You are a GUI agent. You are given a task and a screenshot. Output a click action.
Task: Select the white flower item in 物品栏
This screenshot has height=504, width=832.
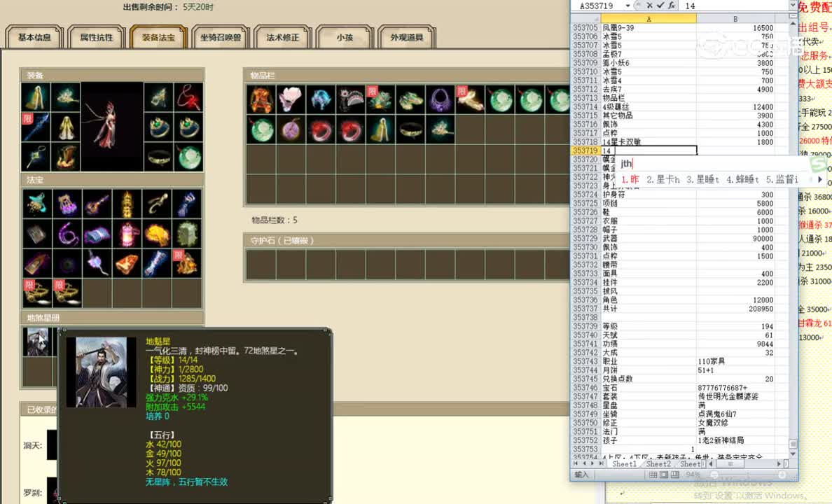(x=291, y=99)
